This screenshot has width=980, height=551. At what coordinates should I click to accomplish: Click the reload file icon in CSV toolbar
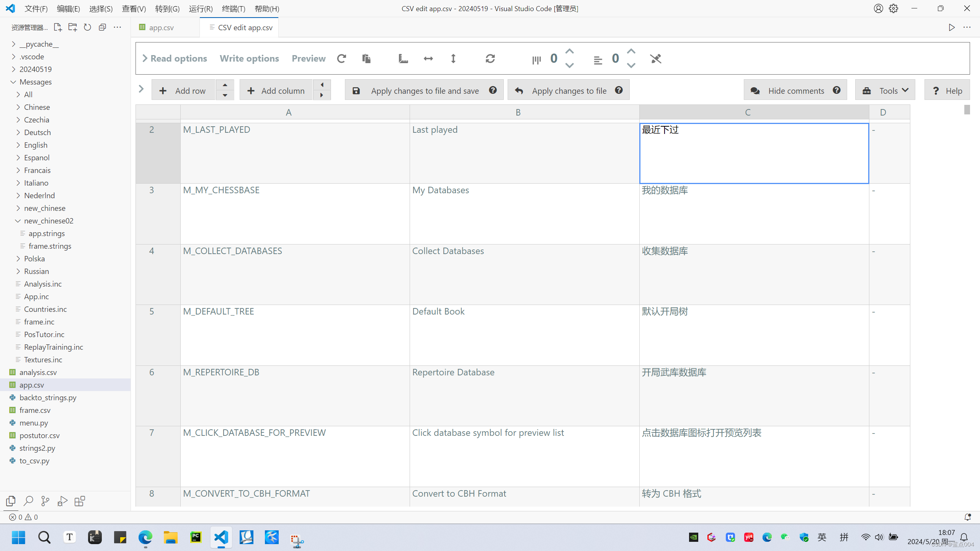(x=341, y=59)
